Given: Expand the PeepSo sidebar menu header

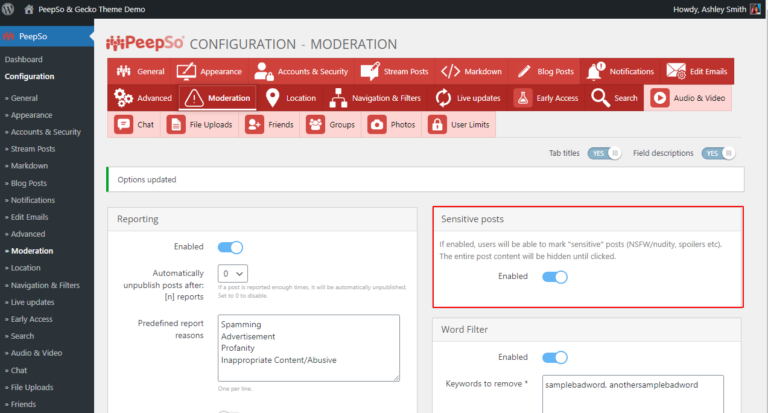Looking at the screenshot, I should tap(47, 36).
